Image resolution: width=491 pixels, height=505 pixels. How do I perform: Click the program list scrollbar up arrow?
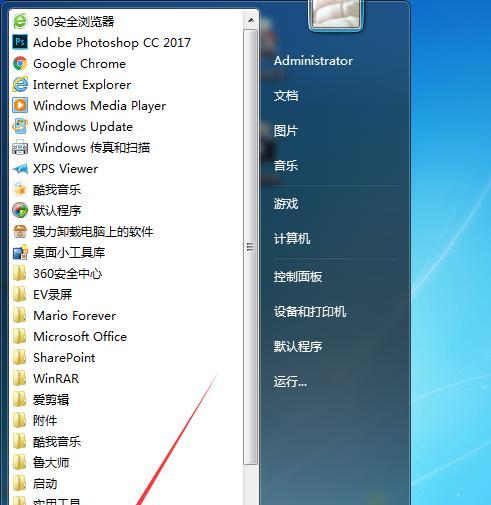(x=251, y=20)
